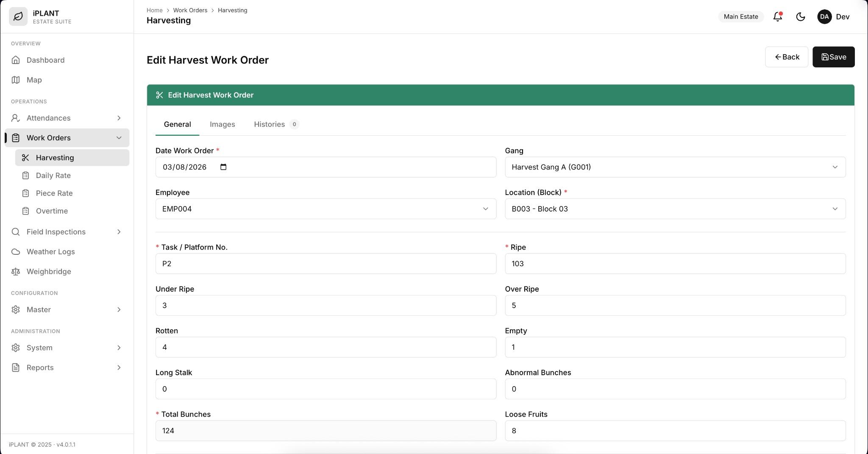Click the Field Inspections magnifier icon
Image resolution: width=868 pixels, height=454 pixels.
(16, 232)
